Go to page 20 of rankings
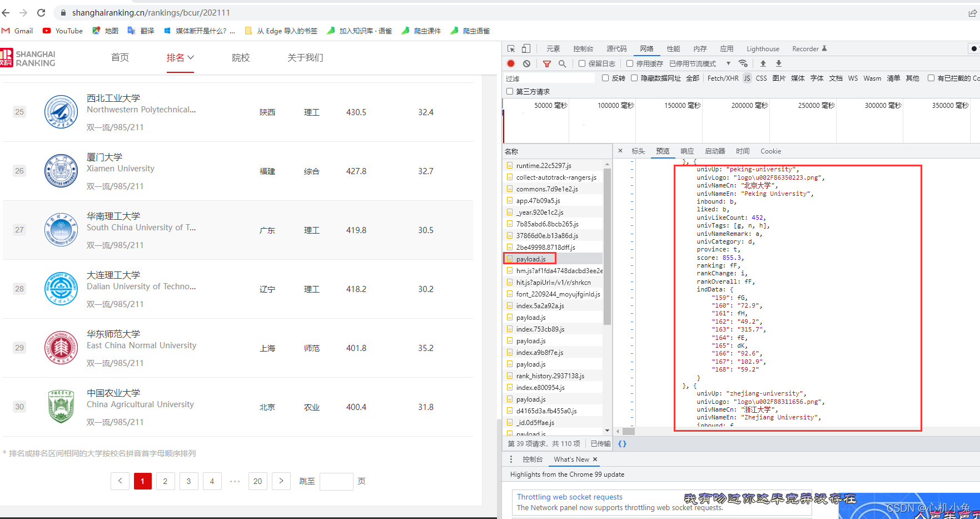The height and width of the screenshot is (519, 980). coord(257,481)
